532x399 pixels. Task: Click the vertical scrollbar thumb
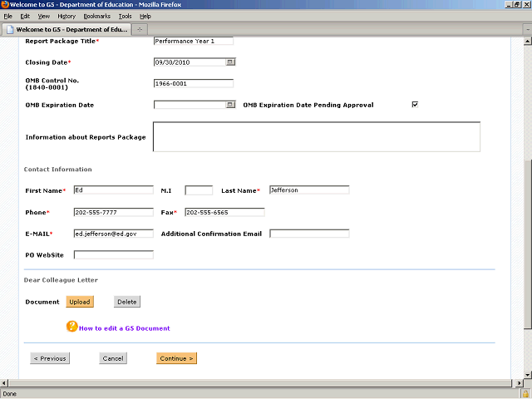(527, 244)
